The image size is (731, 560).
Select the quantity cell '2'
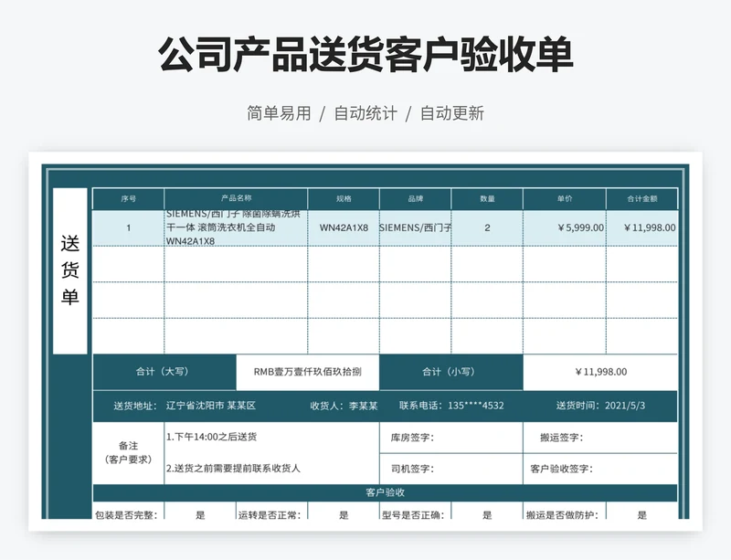[x=487, y=228]
